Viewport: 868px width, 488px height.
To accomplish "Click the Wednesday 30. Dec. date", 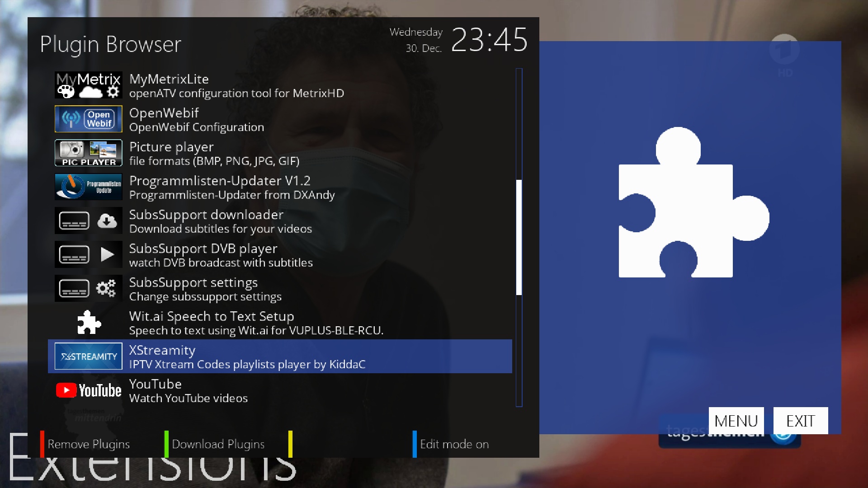I will (x=416, y=40).
